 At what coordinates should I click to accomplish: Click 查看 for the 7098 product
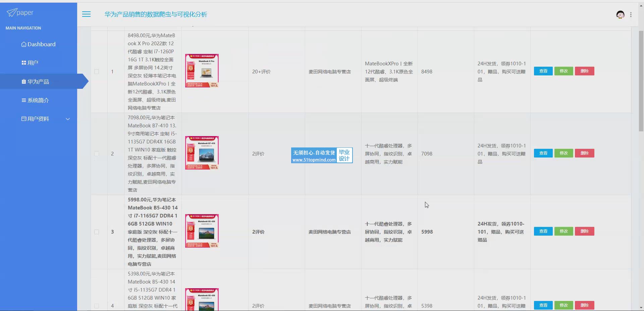click(543, 153)
